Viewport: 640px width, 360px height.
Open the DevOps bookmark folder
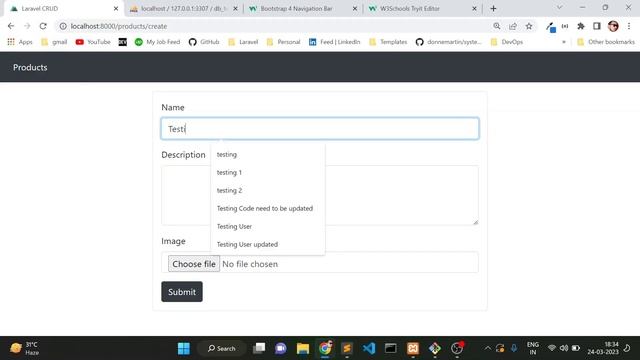(507, 42)
